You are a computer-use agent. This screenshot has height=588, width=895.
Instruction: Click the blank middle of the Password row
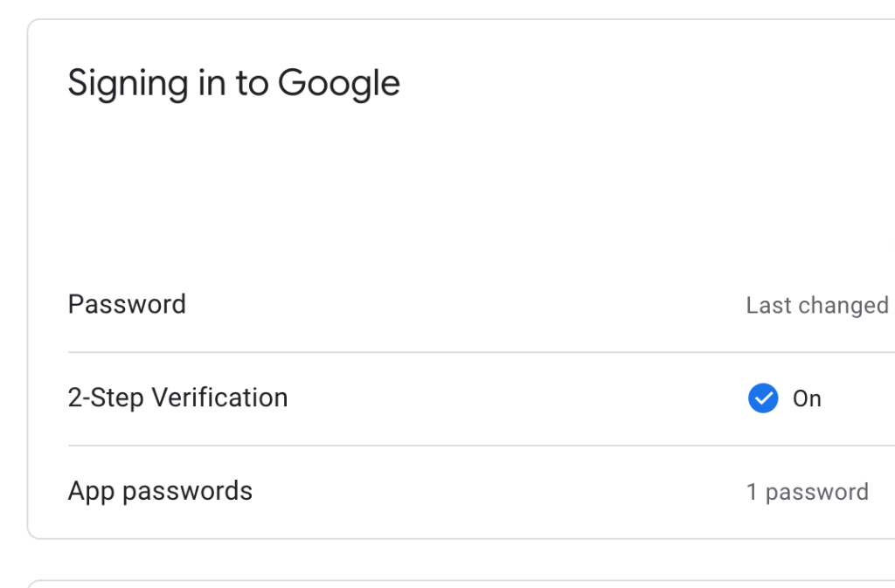[463, 305]
